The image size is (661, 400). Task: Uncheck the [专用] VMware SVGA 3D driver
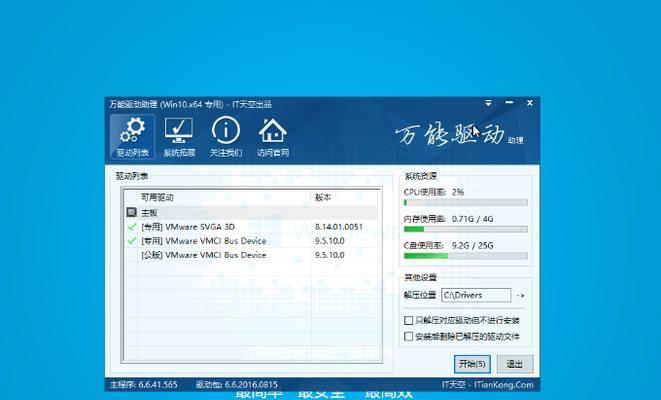coord(132,227)
